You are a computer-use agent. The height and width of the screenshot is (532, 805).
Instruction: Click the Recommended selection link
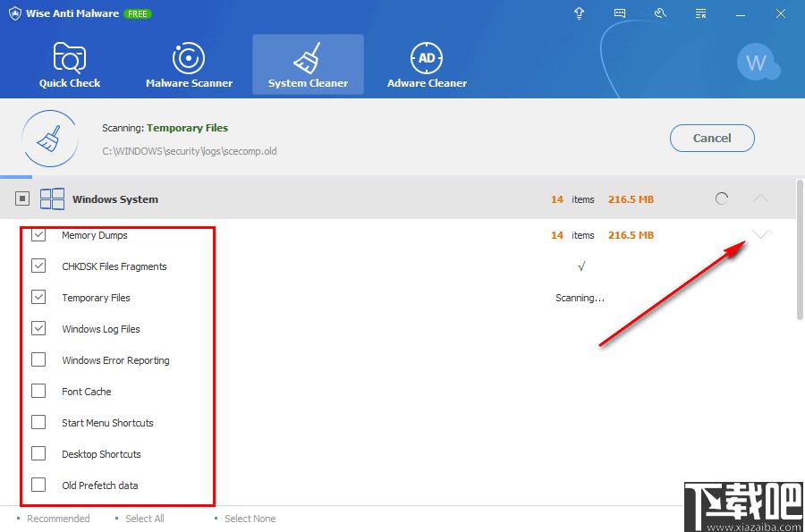coord(58,519)
